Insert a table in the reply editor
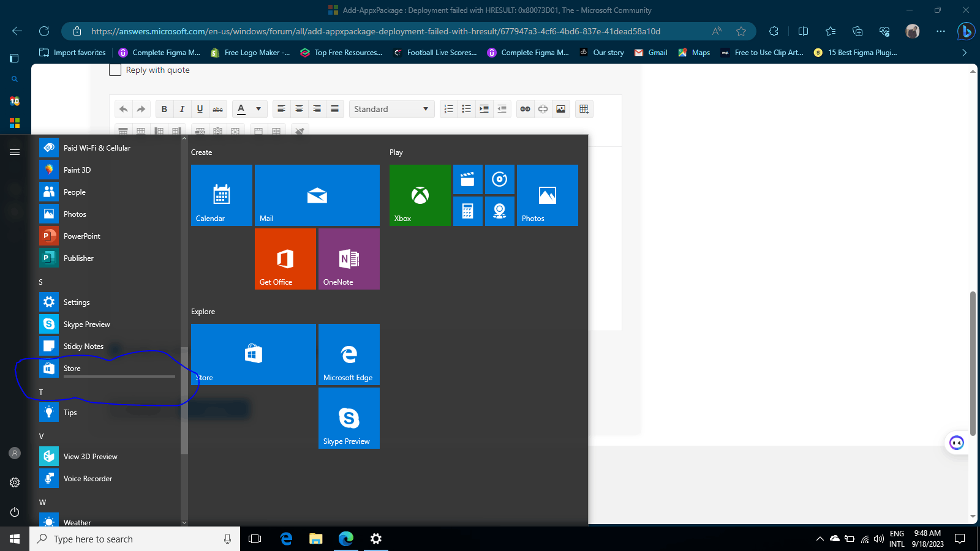The width and height of the screenshot is (980, 551). (584, 109)
